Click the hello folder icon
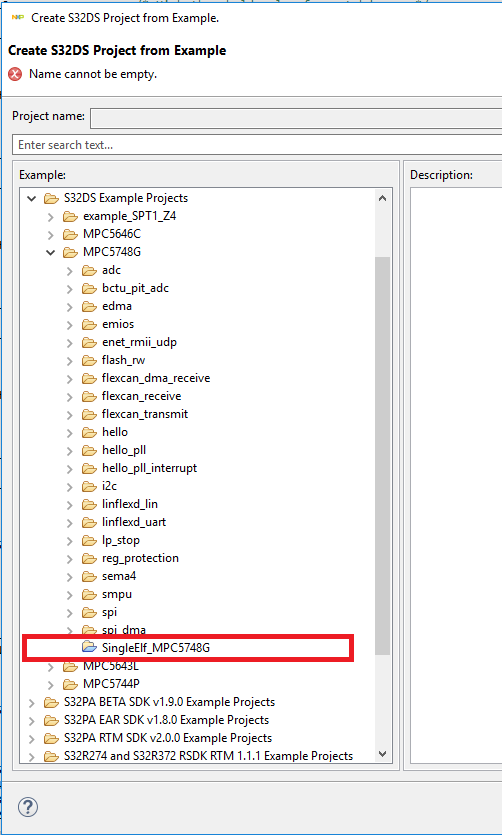 tap(89, 432)
